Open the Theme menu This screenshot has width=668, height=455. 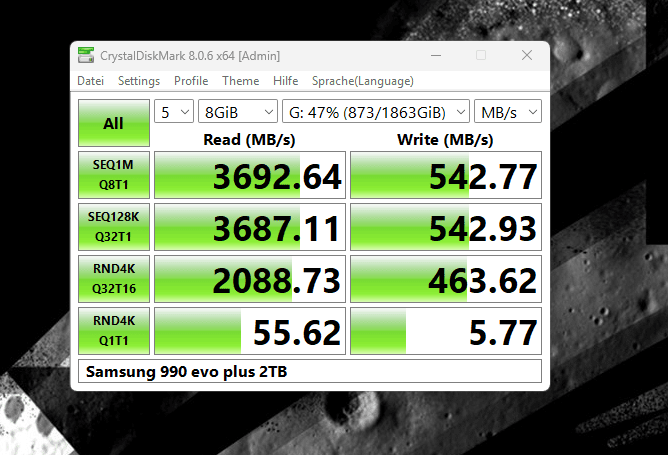pos(241,81)
